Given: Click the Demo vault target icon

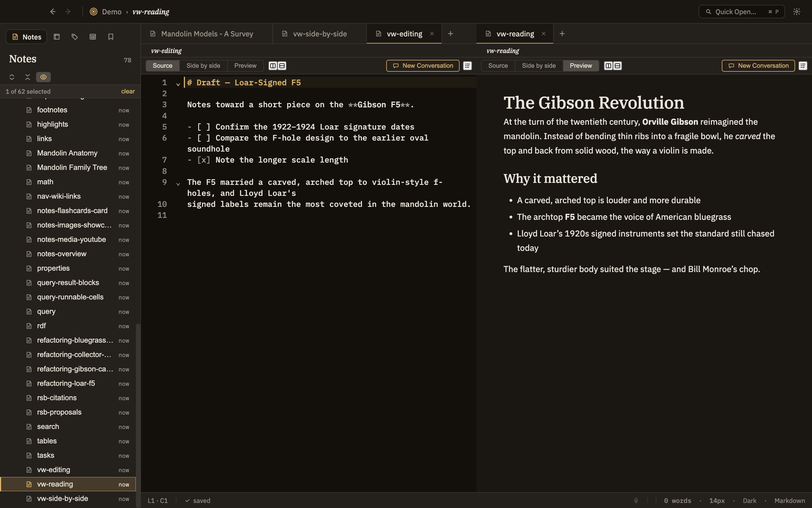Looking at the screenshot, I should pos(94,12).
